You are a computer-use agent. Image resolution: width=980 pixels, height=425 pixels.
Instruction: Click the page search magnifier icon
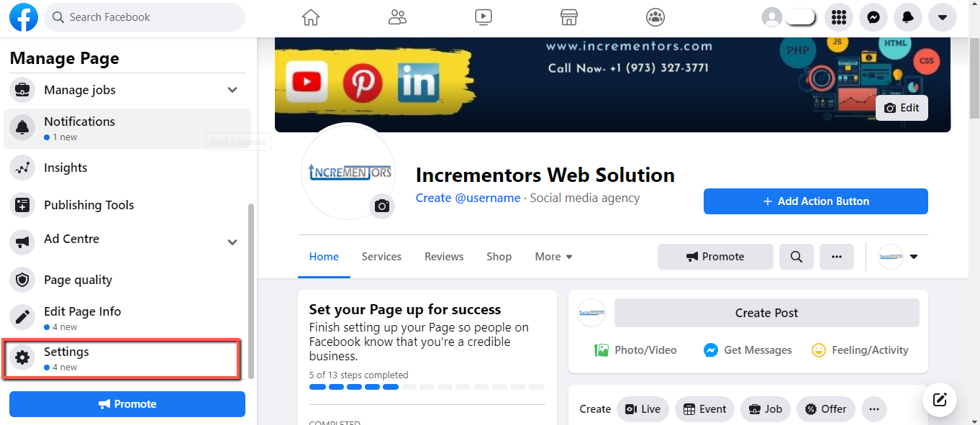click(x=797, y=257)
